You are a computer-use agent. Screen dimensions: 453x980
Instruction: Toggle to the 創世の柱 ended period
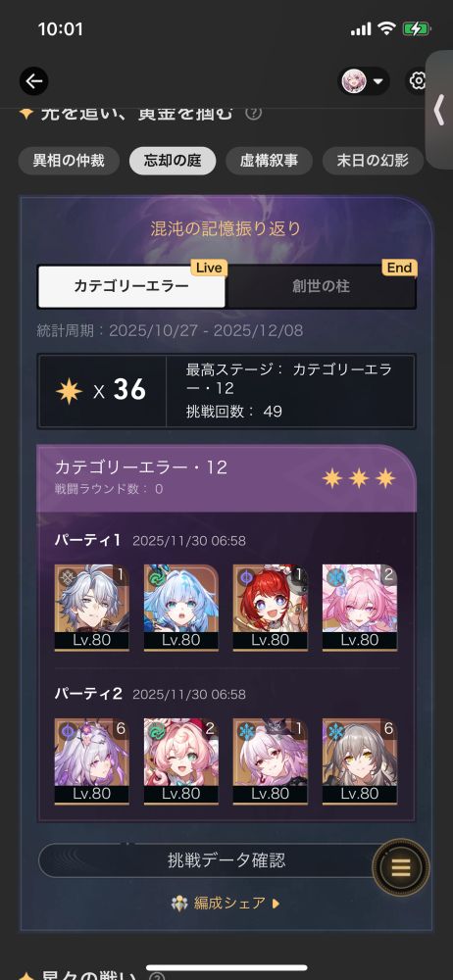click(321, 286)
